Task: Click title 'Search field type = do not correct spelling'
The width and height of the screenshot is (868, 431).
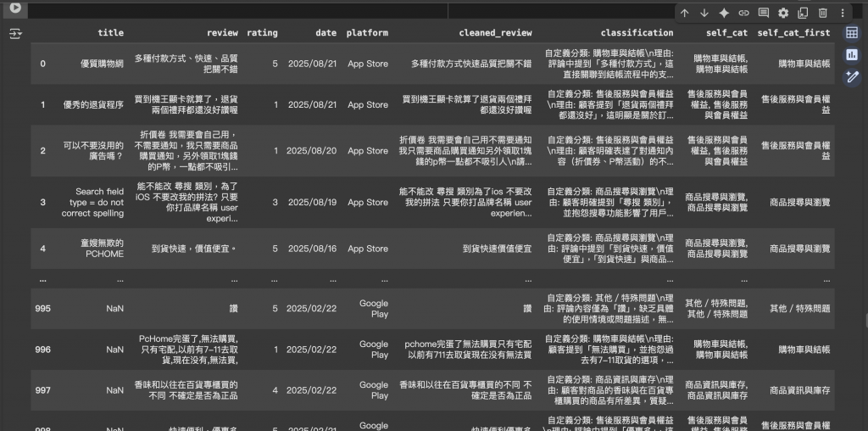Action: point(92,202)
